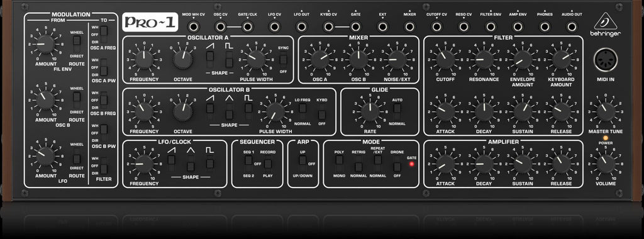Toggle POLY/MONO mode switch
644x239 pixels.
click(339, 164)
